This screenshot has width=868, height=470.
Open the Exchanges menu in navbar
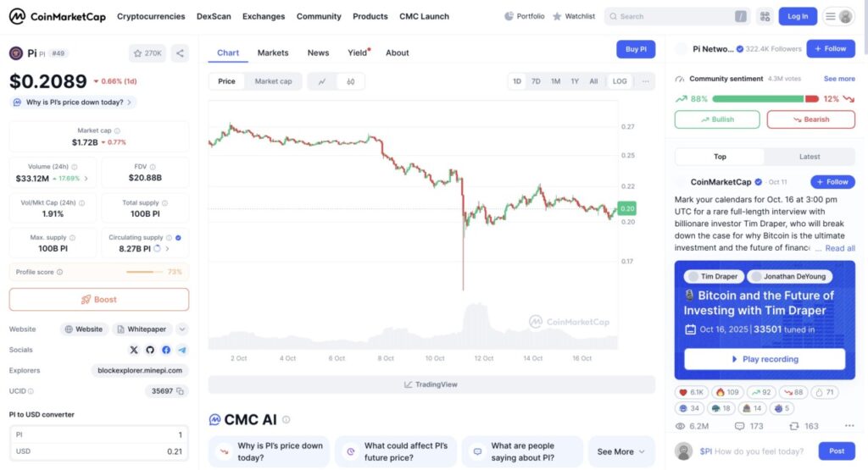coord(264,16)
